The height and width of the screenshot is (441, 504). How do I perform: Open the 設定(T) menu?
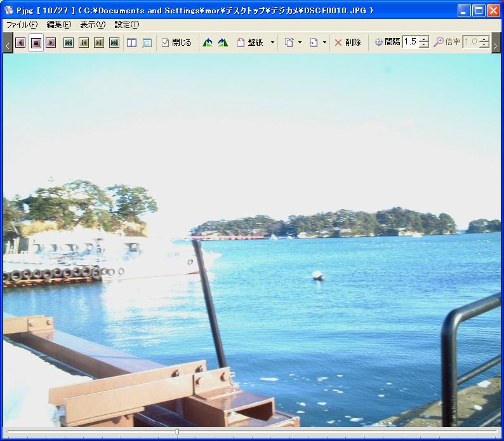[127, 25]
